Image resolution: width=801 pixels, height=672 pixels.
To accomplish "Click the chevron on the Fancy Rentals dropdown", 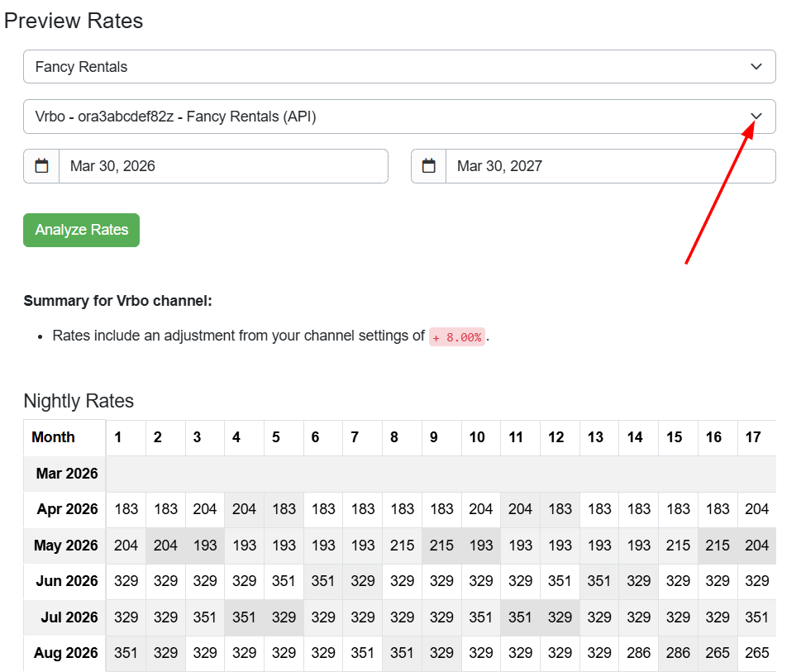I will point(755,66).
